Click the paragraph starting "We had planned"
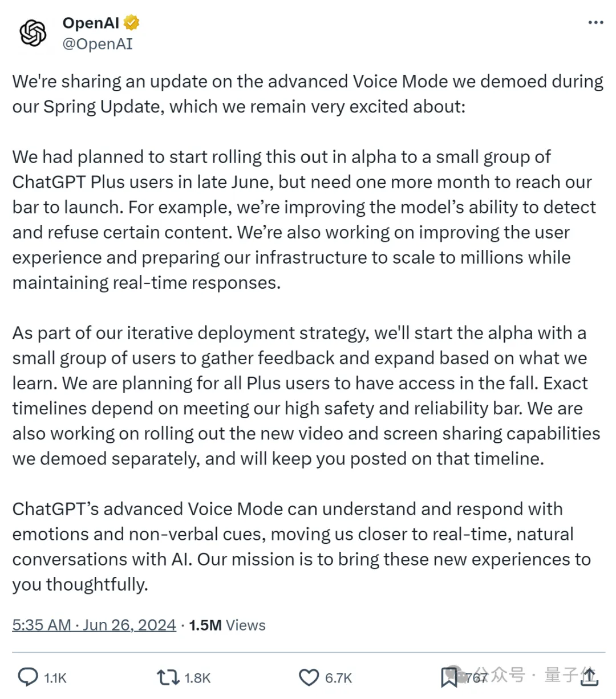616x699 pixels. click(x=305, y=220)
